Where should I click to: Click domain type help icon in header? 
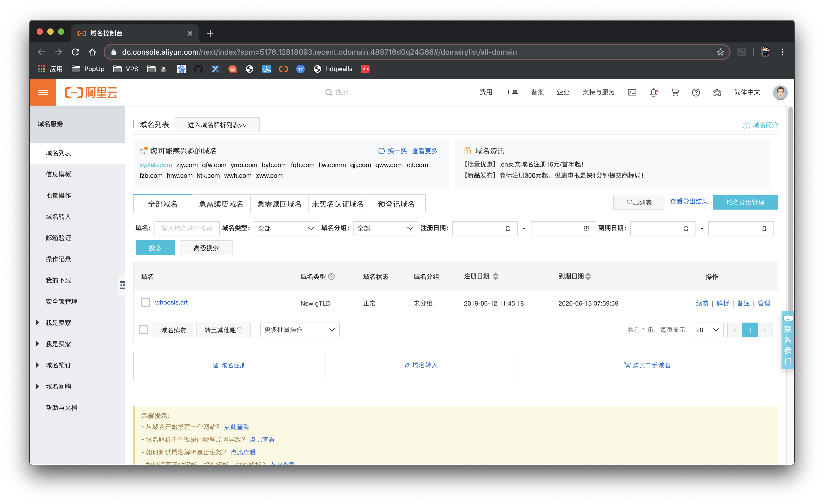tap(331, 276)
